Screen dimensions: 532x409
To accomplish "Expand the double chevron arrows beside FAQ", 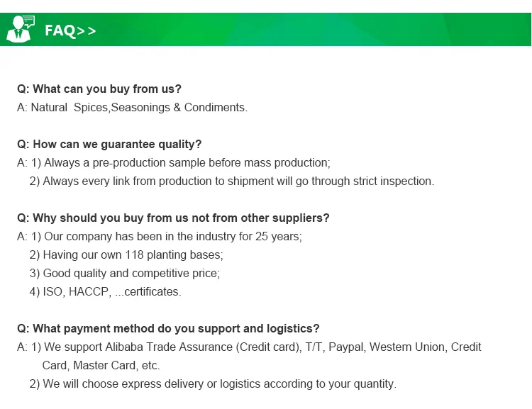I will point(87,30).
